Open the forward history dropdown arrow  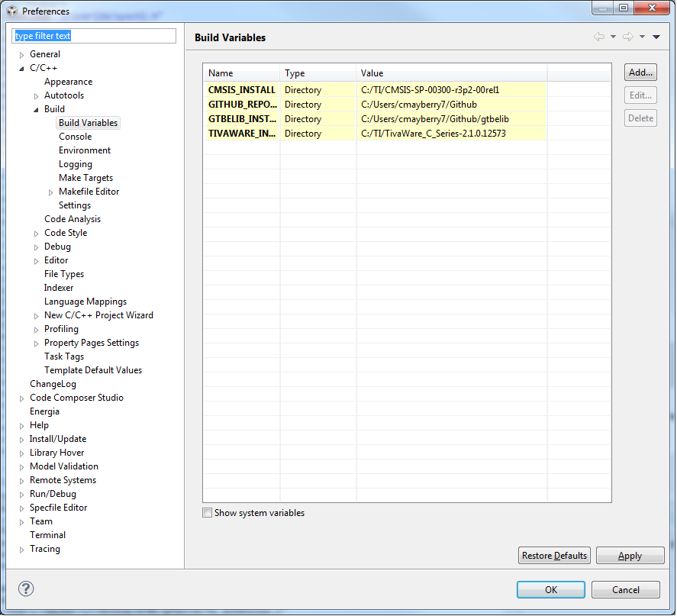643,37
